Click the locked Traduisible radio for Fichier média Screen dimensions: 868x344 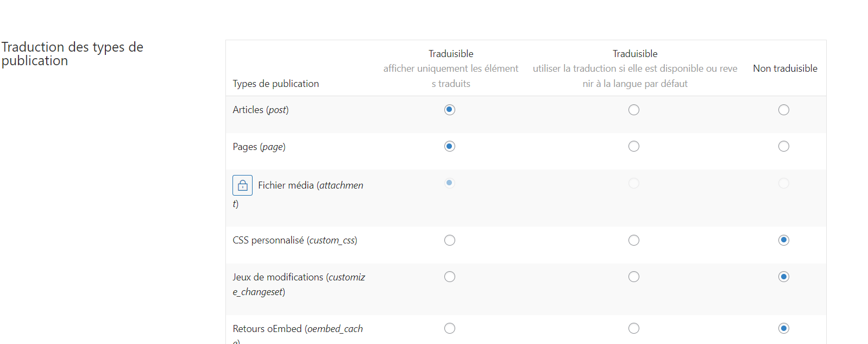point(450,183)
